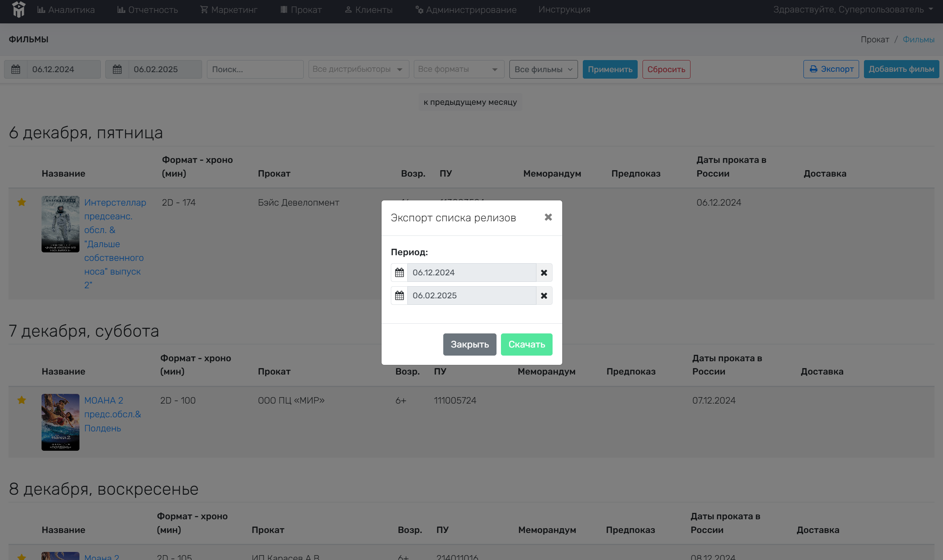Image resolution: width=943 pixels, height=560 pixels.
Task: Open the Аналитика menu
Action: 66,10
